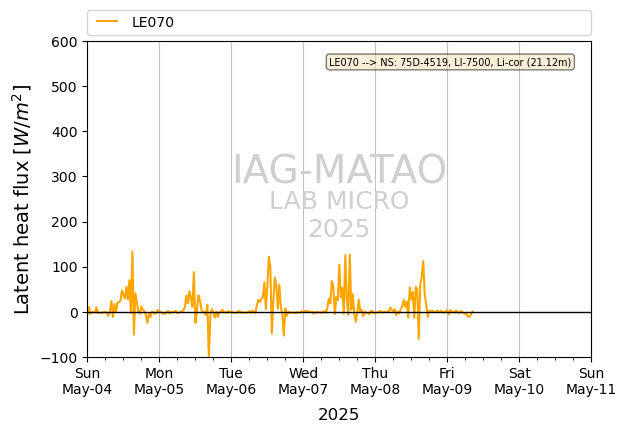The height and width of the screenshot is (433, 626).
Task: Click the 0 y-axis tick label
Action: [73, 312]
